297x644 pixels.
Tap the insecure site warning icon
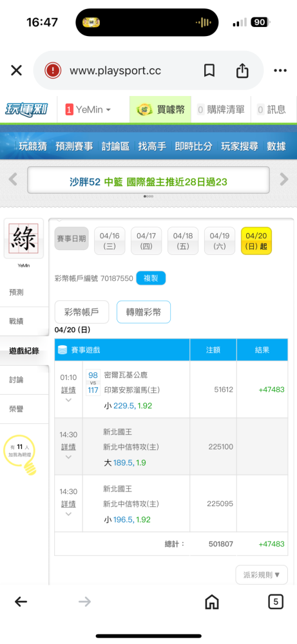click(x=53, y=71)
